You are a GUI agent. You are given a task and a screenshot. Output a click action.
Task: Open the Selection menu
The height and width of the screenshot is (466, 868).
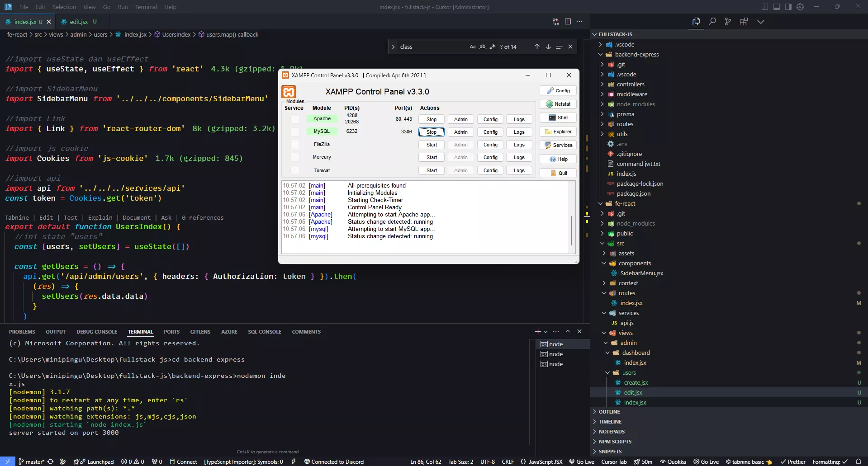point(64,7)
